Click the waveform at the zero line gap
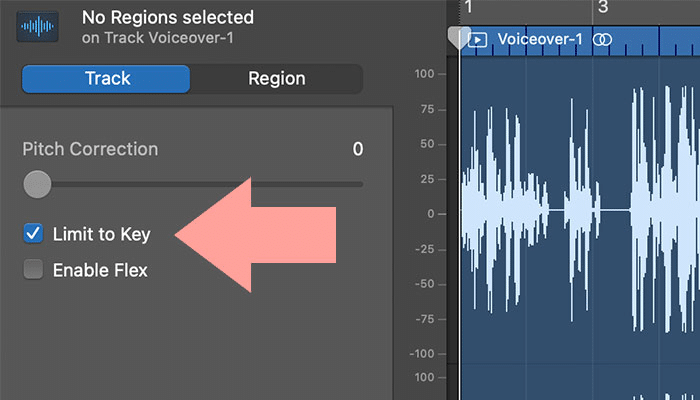The height and width of the screenshot is (400, 700). (x=615, y=210)
